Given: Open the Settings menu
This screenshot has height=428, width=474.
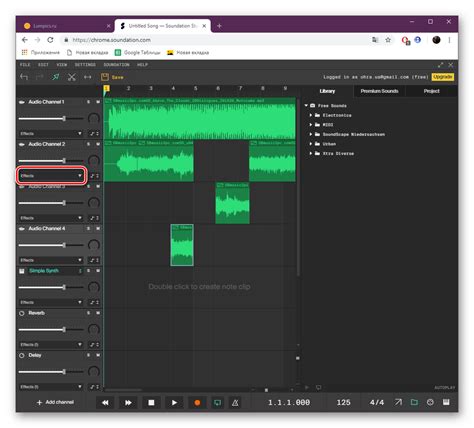Looking at the screenshot, I should pos(85,65).
